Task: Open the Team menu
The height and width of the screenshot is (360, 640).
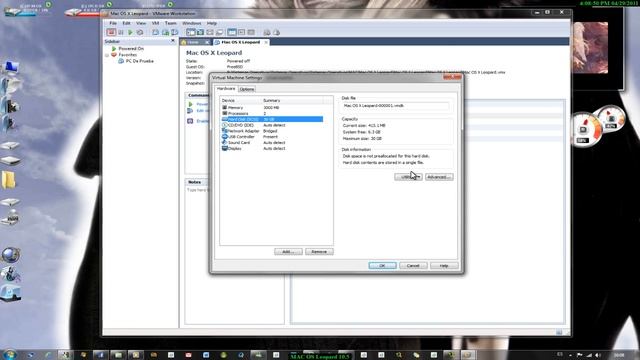Action: 171,23
